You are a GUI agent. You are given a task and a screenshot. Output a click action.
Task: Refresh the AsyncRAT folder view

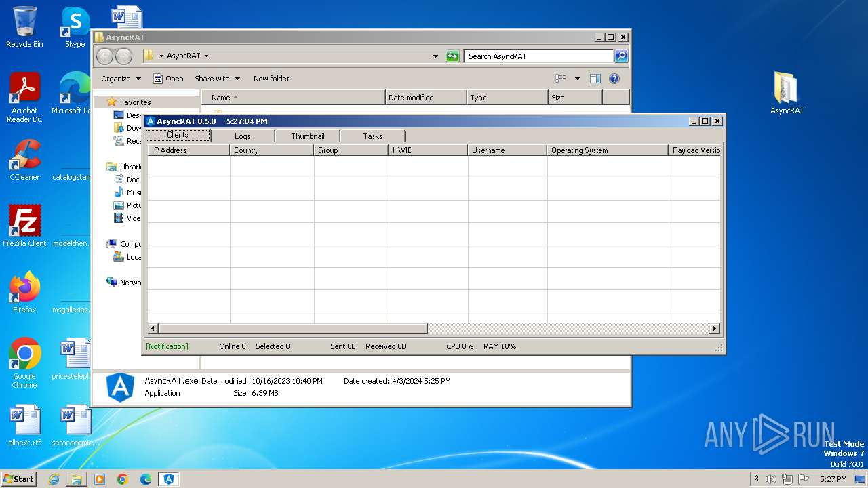point(452,56)
